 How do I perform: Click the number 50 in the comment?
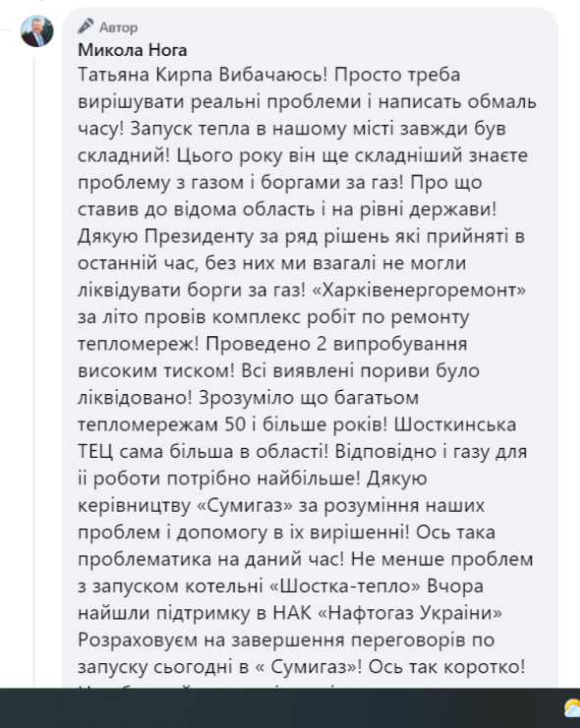click(x=235, y=424)
